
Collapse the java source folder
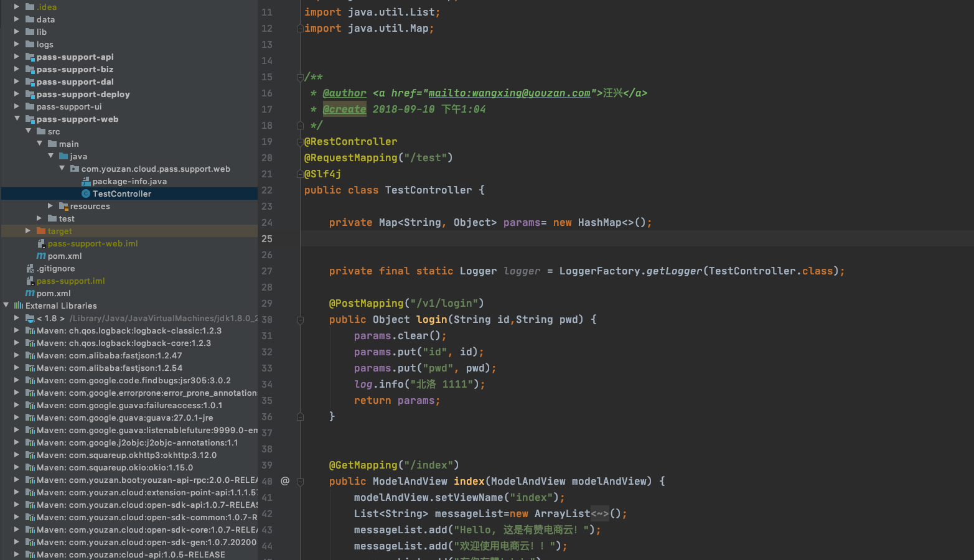51,156
